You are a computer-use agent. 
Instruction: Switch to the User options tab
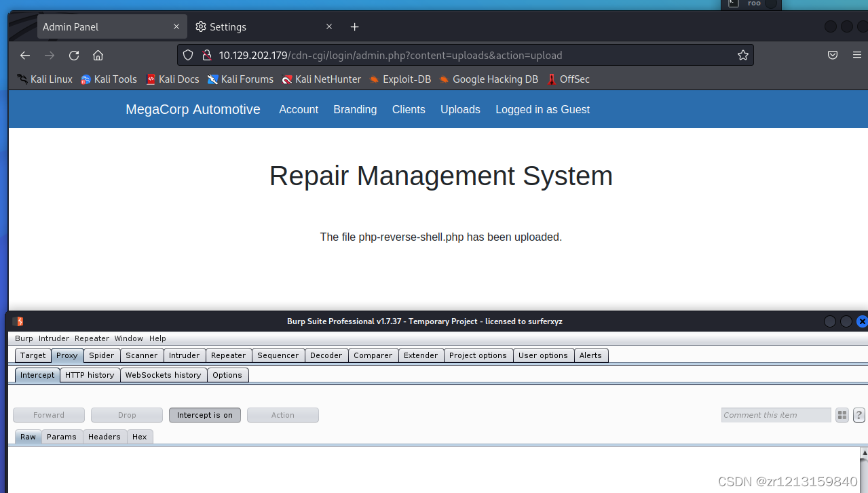[543, 355]
